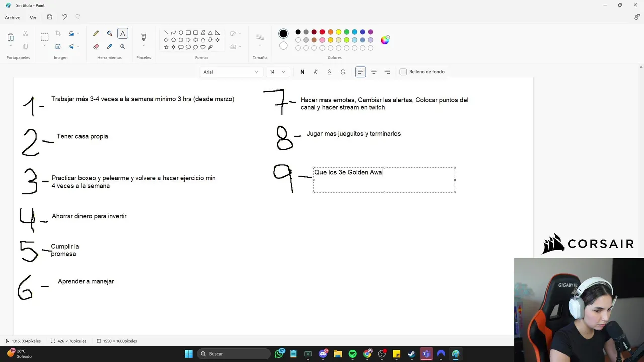
Task: Open the Edit colors wheel
Action: coord(385,40)
